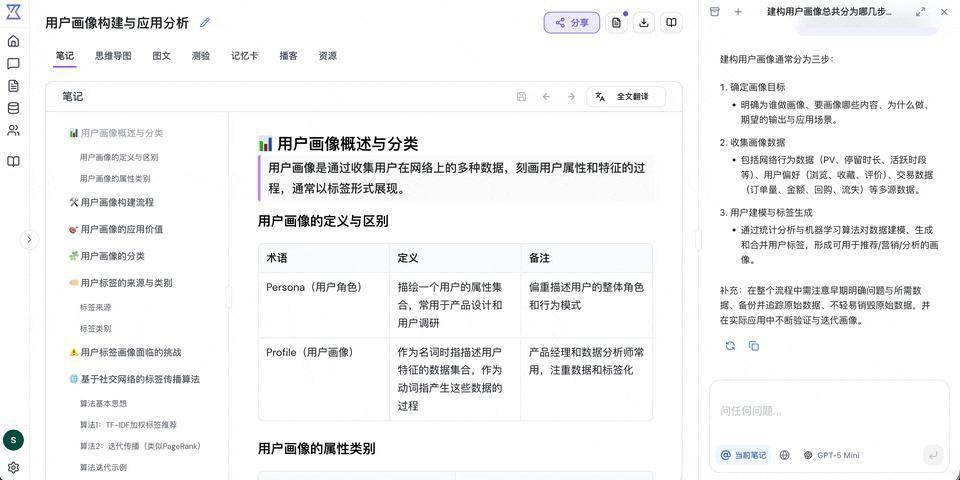Select outline item 算法2: 迭代传播
This screenshot has width=960, height=480.
pyautogui.click(x=141, y=446)
